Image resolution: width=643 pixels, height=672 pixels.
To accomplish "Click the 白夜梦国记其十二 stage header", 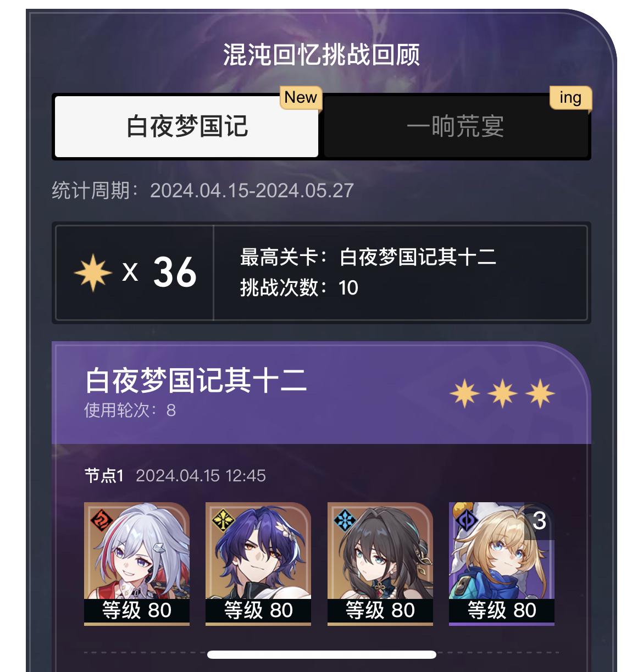I will coord(196,380).
